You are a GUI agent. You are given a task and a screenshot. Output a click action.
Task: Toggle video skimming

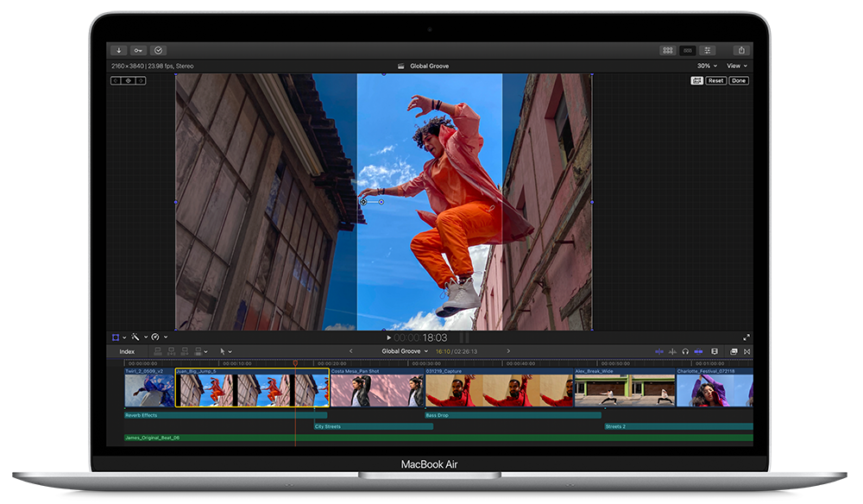(x=659, y=351)
